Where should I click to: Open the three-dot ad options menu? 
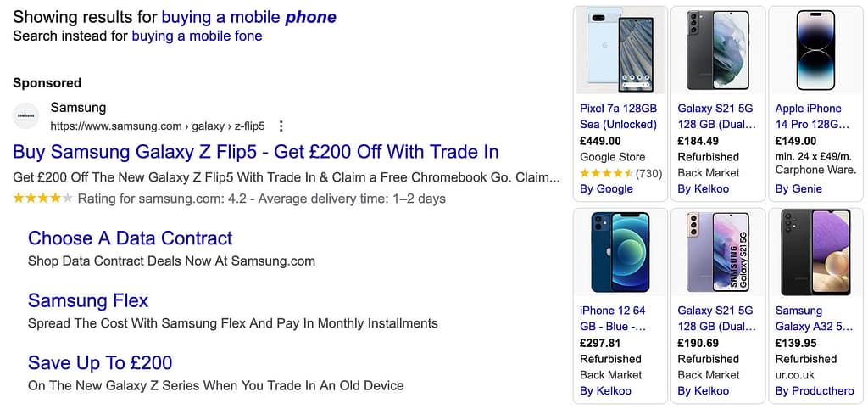[281, 126]
